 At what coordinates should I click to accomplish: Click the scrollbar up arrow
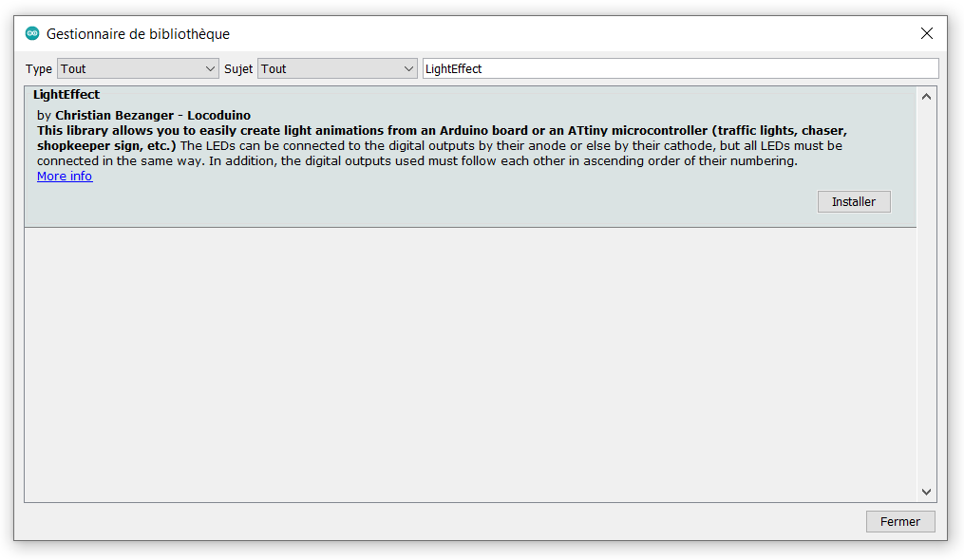click(927, 97)
